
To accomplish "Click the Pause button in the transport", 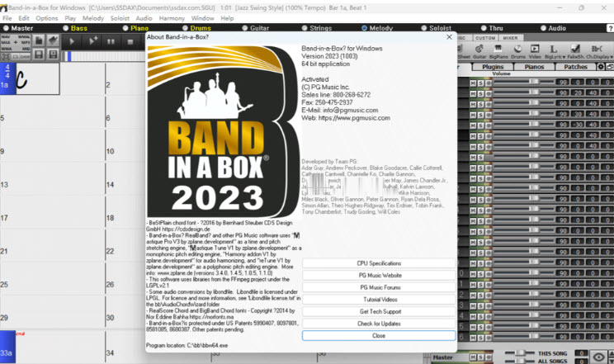I will pyautogui.click(x=112, y=40).
